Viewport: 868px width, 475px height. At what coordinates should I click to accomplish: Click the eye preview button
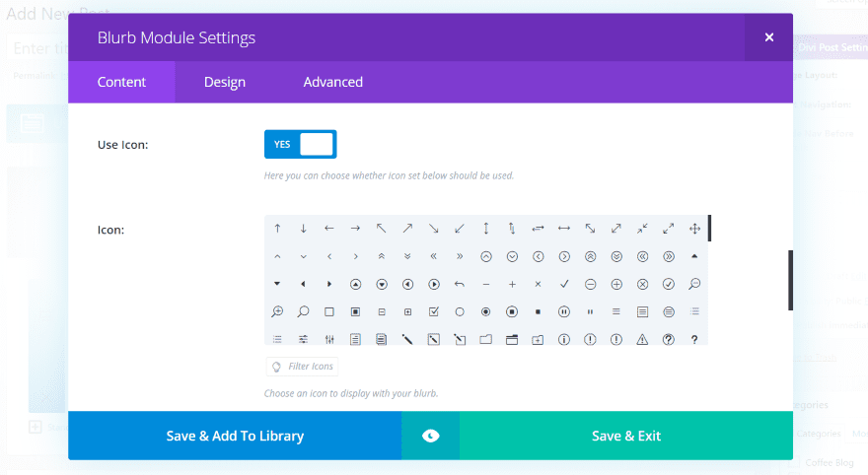pyautogui.click(x=430, y=436)
